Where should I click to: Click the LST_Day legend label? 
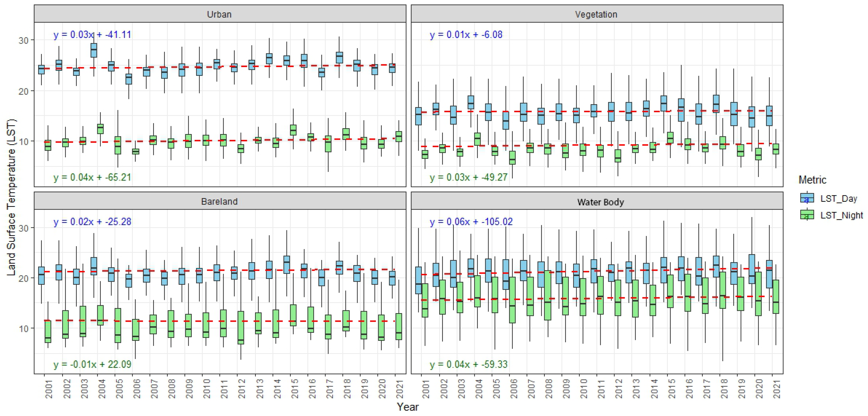click(838, 199)
